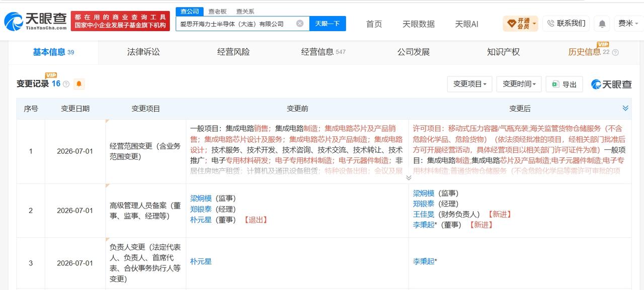Image resolution: width=644 pixels, height=290 pixels.
Task: Click the TianYanCha logo
Action: pyautogui.click(x=36, y=21)
